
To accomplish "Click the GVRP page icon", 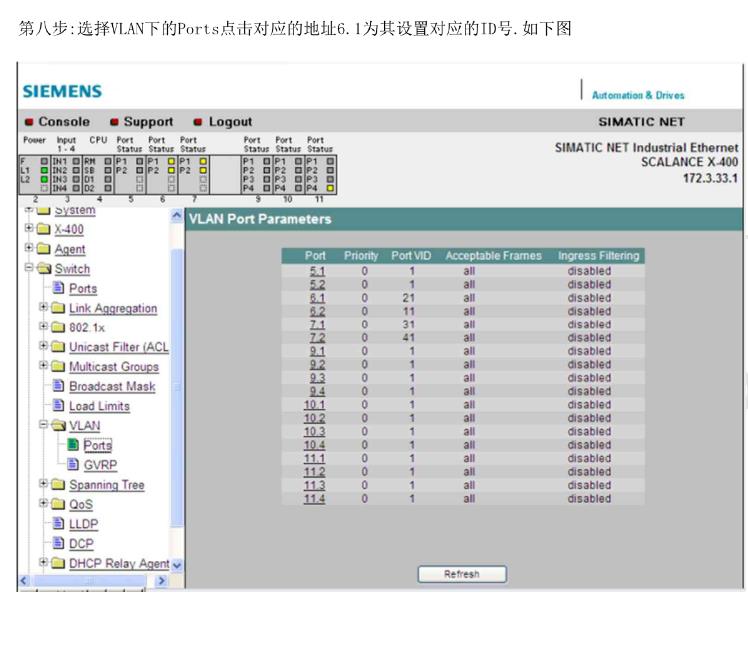I will pyautogui.click(x=73, y=465).
